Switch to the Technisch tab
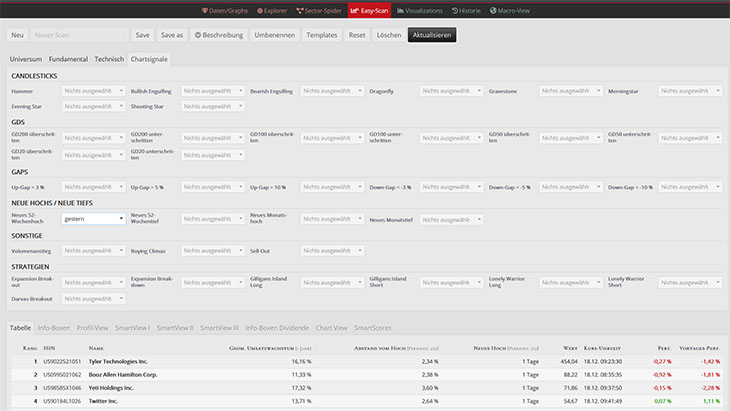The height and width of the screenshot is (411, 730). (109, 59)
